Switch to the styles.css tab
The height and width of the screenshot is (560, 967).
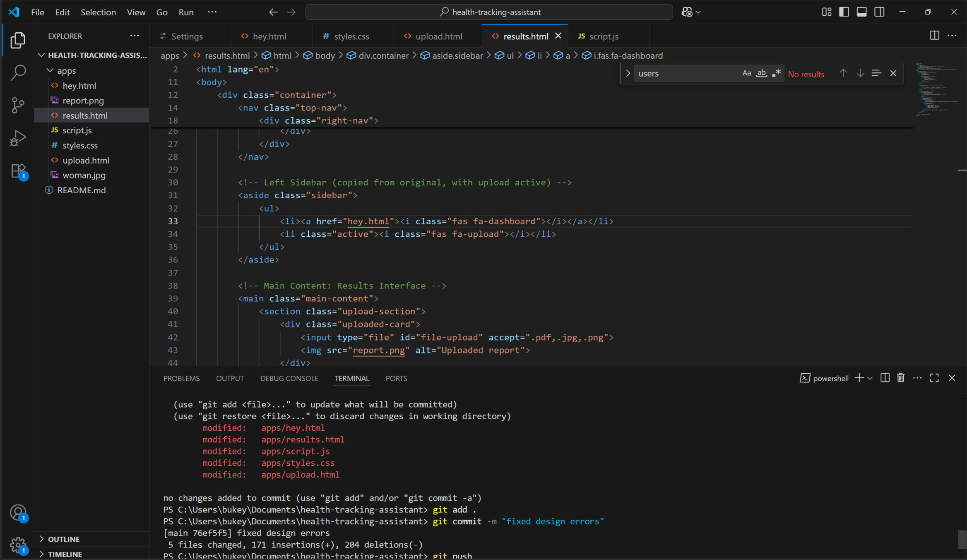[351, 36]
